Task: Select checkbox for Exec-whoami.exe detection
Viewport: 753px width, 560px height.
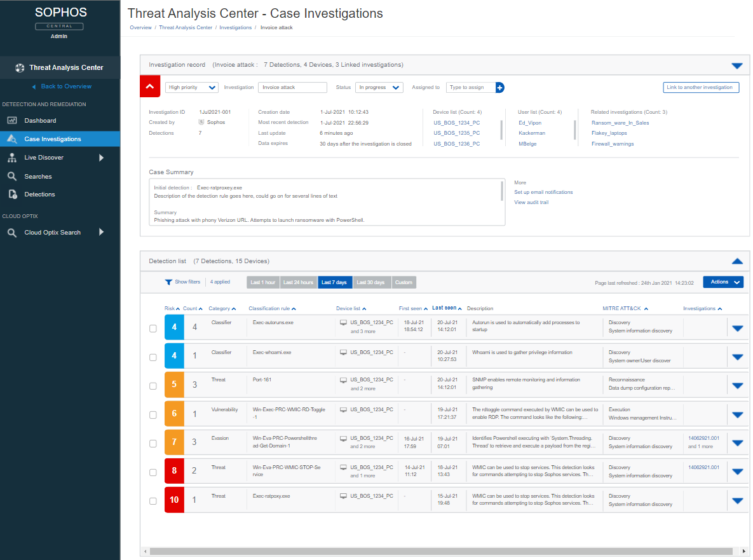Action: click(153, 357)
